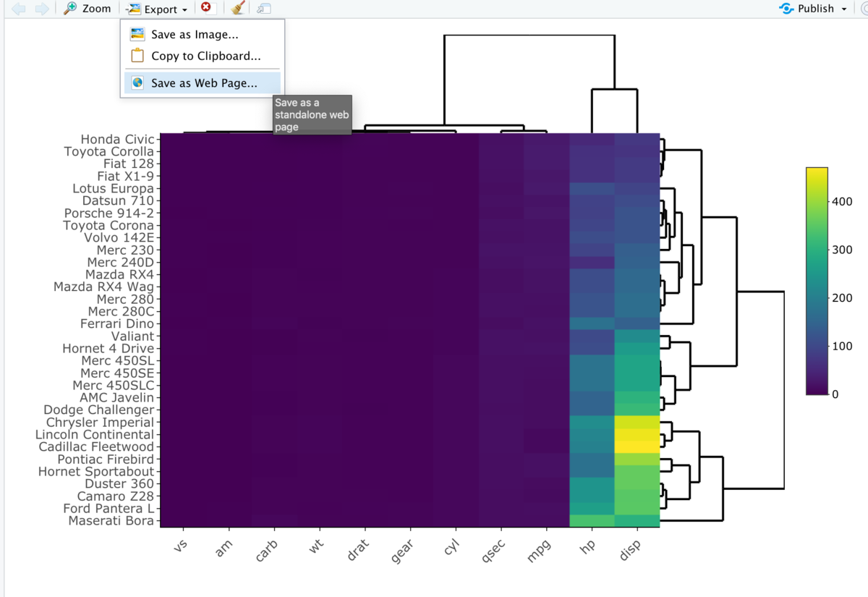The width and height of the screenshot is (868, 597).
Task: Click the viridis colorbar legend
Action: point(815,282)
